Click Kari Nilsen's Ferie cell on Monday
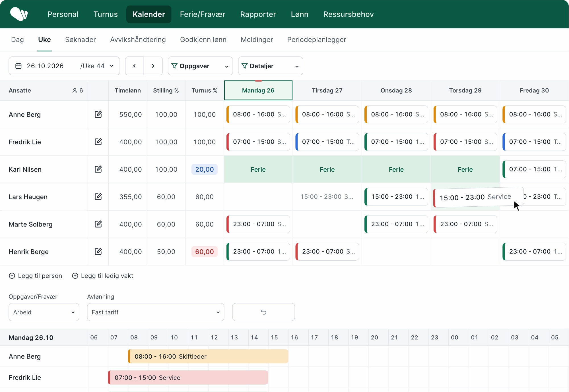The height and width of the screenshot is (392, 569). click(x=258, y=169)
